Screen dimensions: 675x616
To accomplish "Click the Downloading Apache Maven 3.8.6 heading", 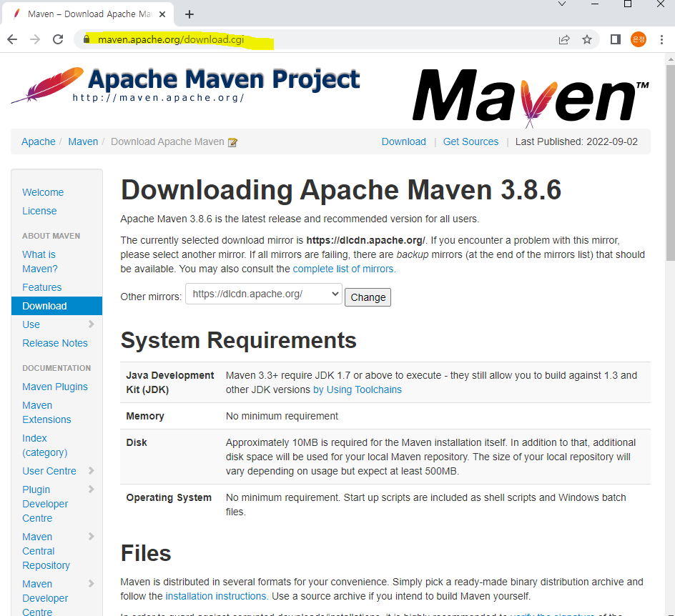I will click(x=341, y=189).
